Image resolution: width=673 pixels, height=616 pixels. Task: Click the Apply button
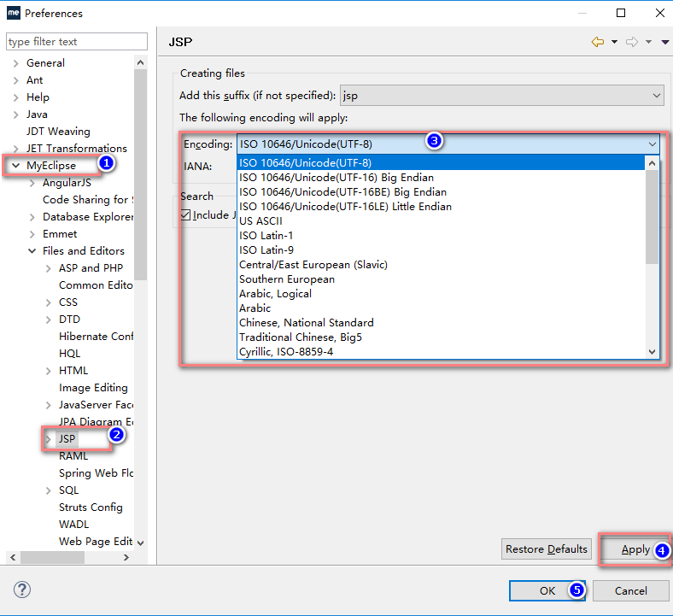pyautogui.click(x=635, y=549)
